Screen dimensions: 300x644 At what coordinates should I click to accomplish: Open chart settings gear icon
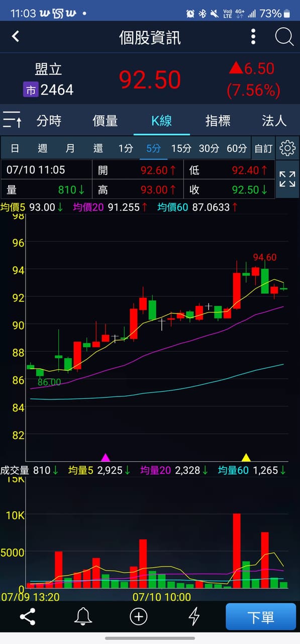coord(287,148)
